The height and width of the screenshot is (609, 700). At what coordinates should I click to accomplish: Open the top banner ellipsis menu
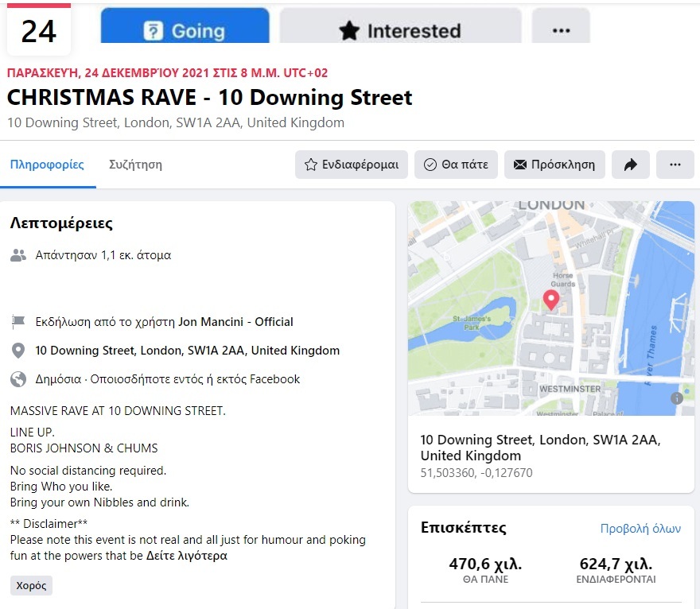pos(561,30)
